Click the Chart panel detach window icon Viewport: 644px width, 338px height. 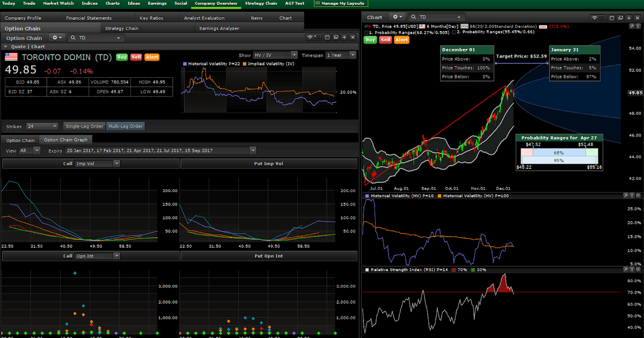point(619,18)
